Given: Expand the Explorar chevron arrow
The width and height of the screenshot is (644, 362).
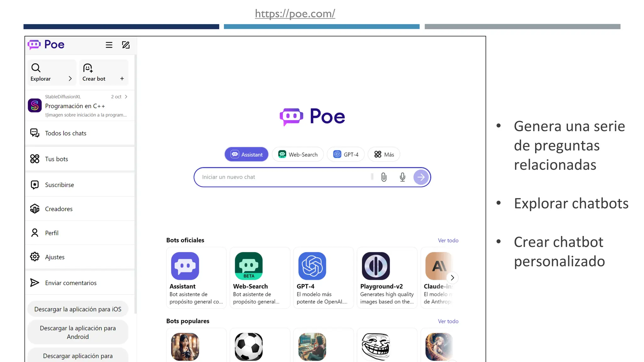Looking at the screenshot, I should [x=70, y=79].
